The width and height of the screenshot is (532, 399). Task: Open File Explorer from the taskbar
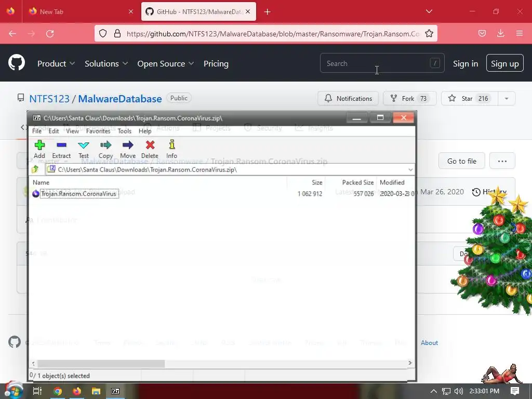(x=96, y=391)
